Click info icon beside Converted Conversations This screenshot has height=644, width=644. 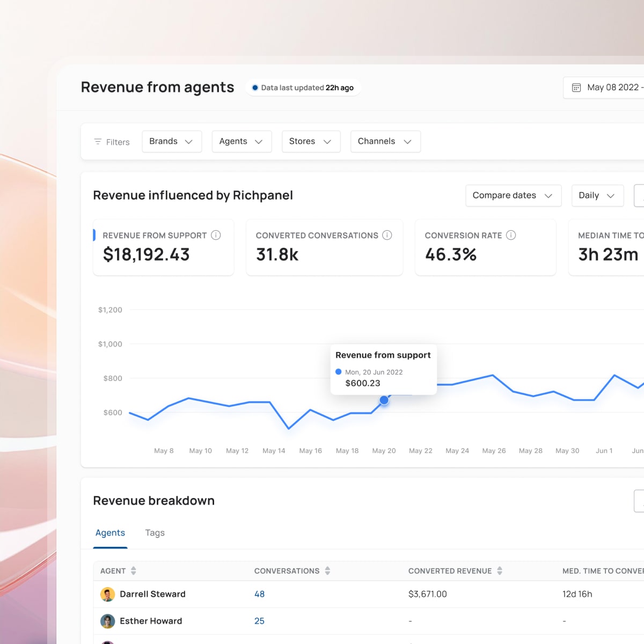387,235
